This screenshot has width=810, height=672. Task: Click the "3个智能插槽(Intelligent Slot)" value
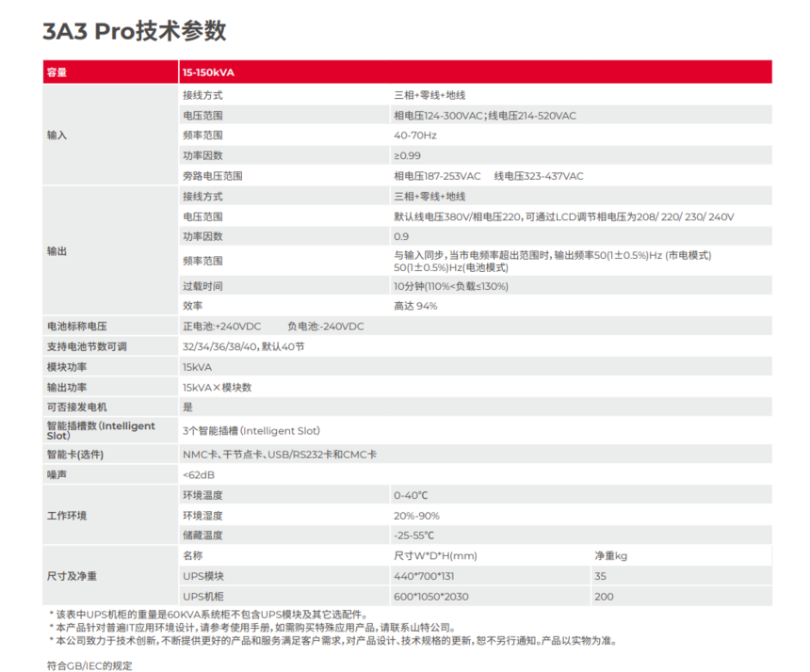tap(251, 430)
